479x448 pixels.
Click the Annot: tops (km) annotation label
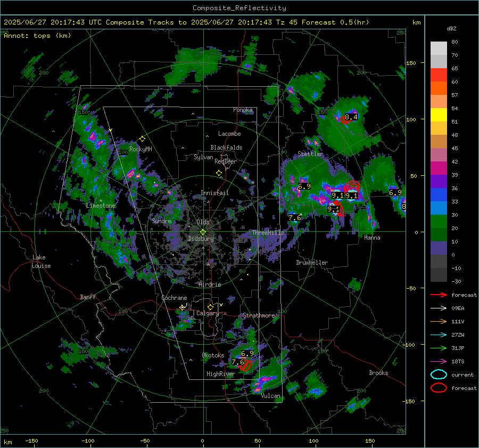click(37, 36)
